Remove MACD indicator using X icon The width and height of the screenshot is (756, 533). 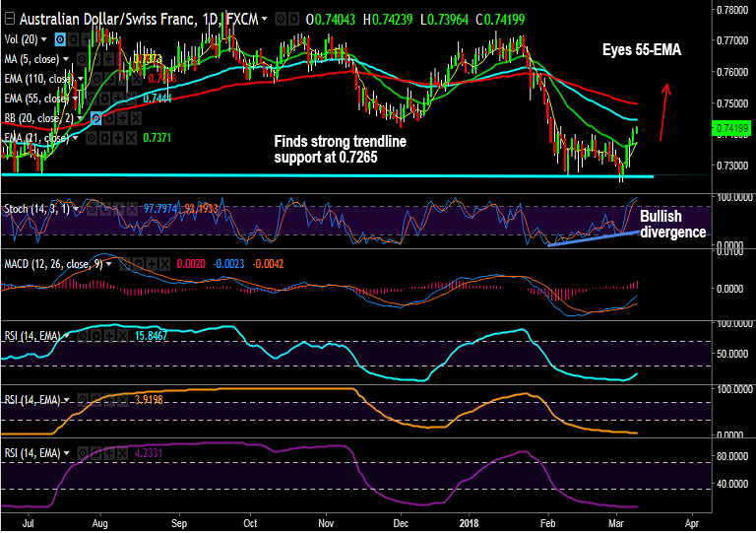click(x=164, y=264)
